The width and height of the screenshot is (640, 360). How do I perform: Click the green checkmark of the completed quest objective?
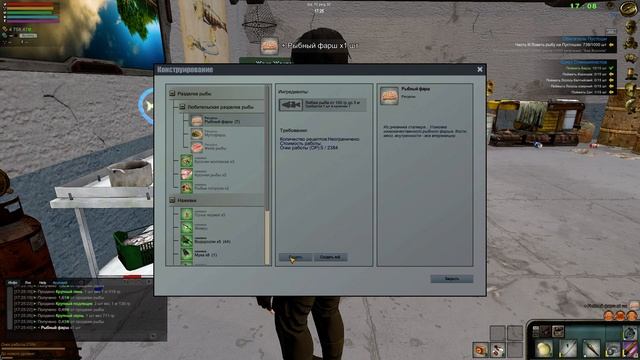(x=611, y=69)
